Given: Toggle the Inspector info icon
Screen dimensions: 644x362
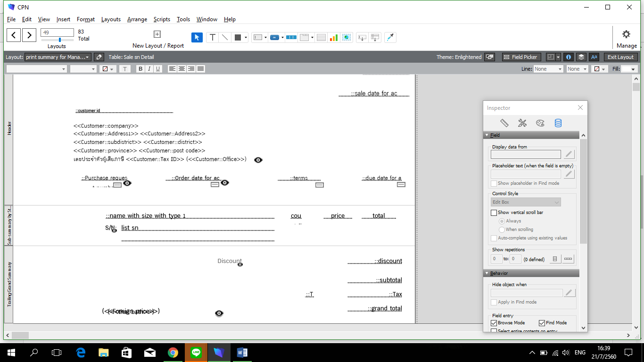Looking at the screenshot, I should click(569, 57).
